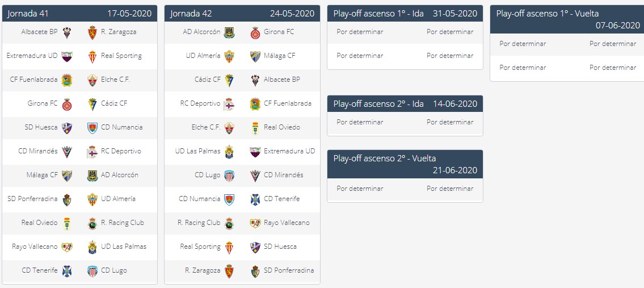Click the CD Mirandés team name in Jornada 41
Viewport: 644px width, 288px height.
click(x=38, y=151)
